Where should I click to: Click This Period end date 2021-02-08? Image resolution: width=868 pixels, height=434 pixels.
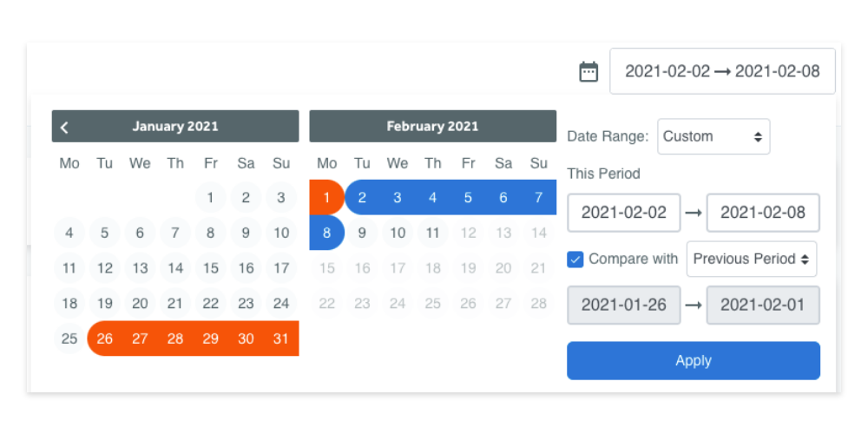(763, 213)
